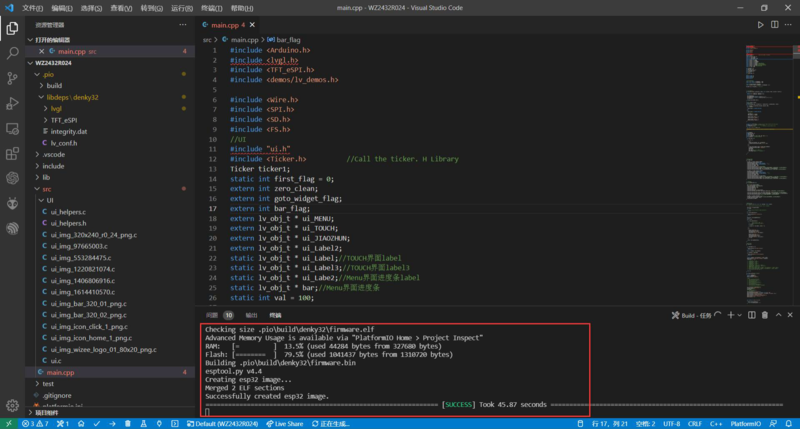800x429 pixels.
Task: Open PlatformIO new terminal icon in status bar
Action: pos(174,424)
